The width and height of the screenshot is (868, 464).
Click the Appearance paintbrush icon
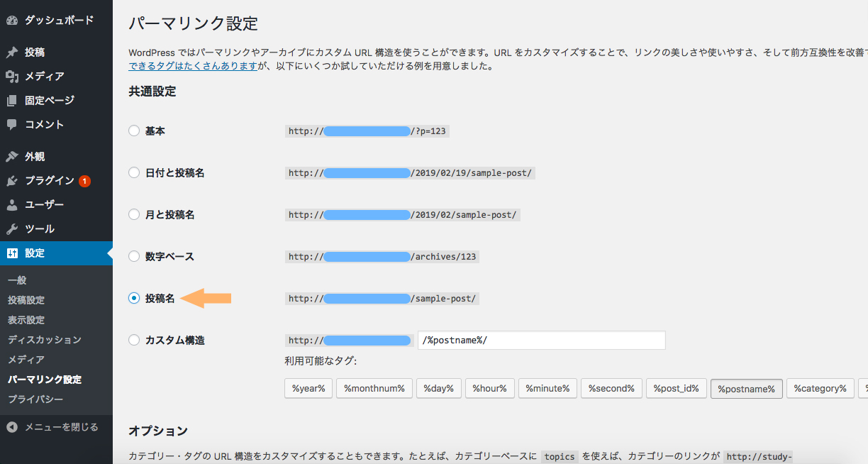pyautogui.click(x=12, y=157)
